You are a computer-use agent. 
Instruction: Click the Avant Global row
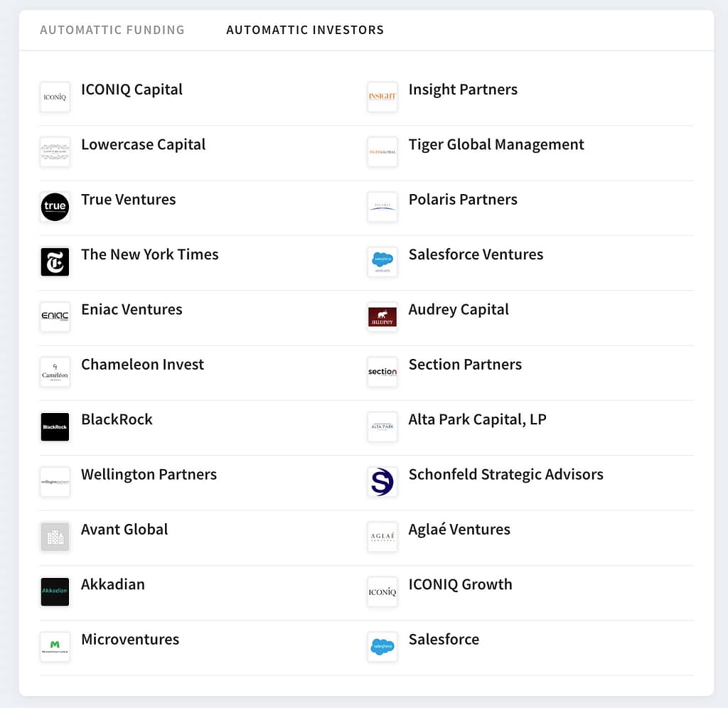coord(124,530)
